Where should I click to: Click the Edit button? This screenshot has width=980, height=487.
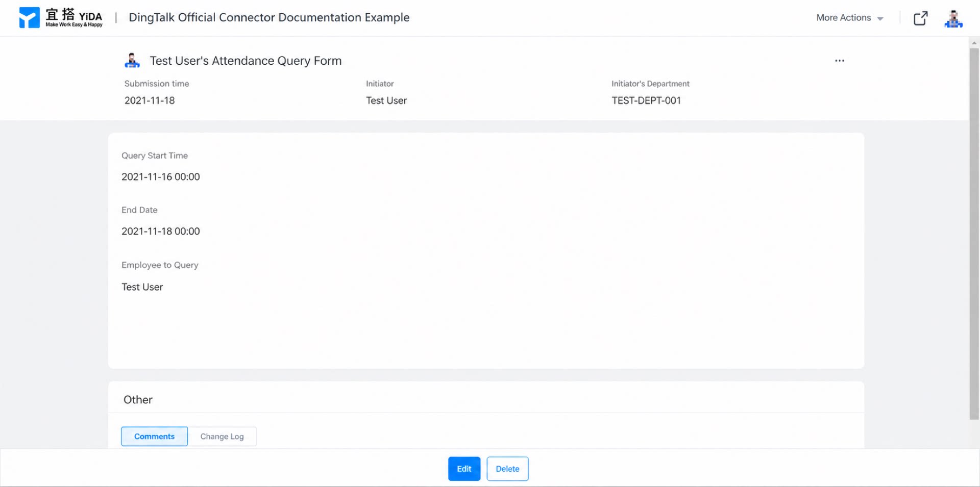click(x=464, y=469)
